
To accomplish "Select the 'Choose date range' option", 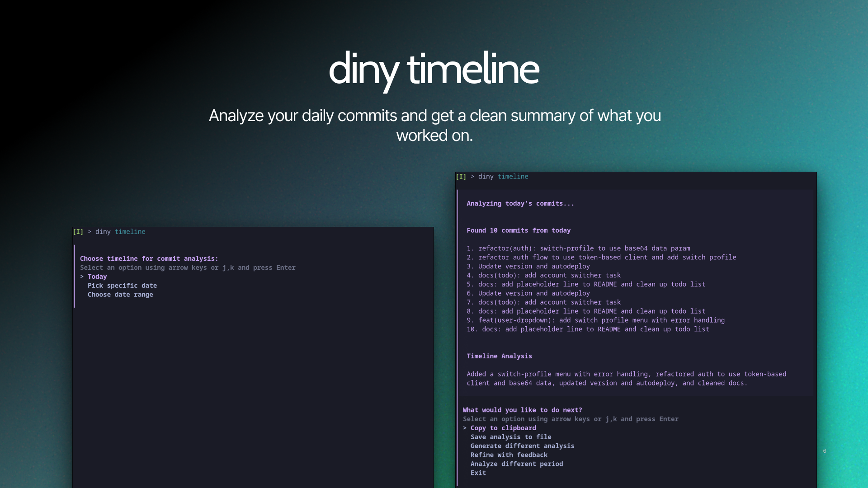I will [120, 294].
